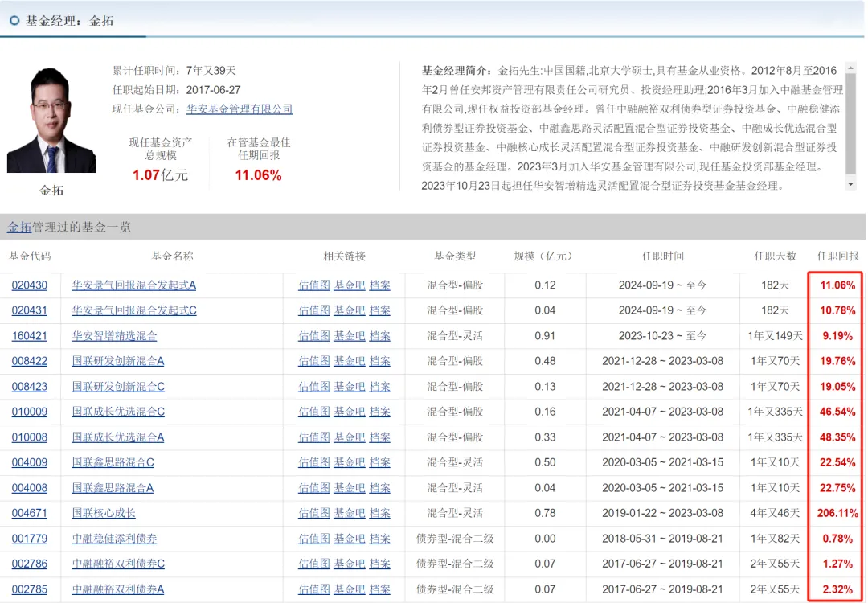Open 华安景气回报混合发起式A fund page
The image size is (868, 603).
134,285
